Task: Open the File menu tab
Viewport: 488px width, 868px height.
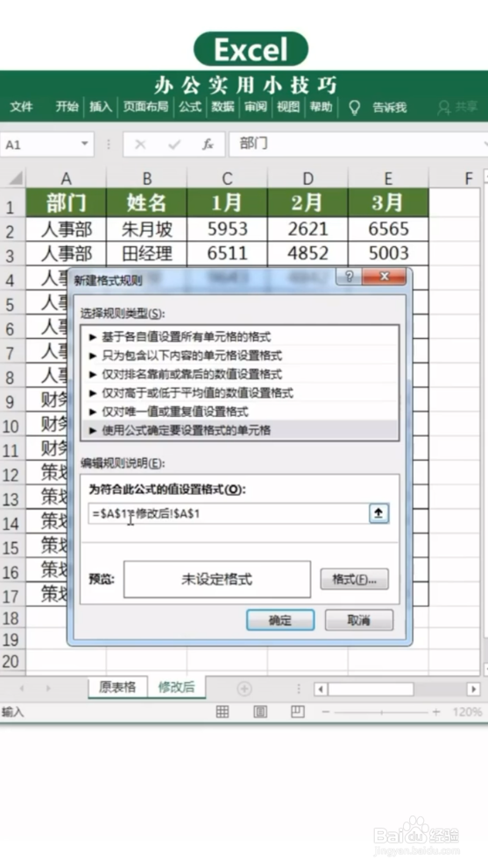Action: (22, 107)
